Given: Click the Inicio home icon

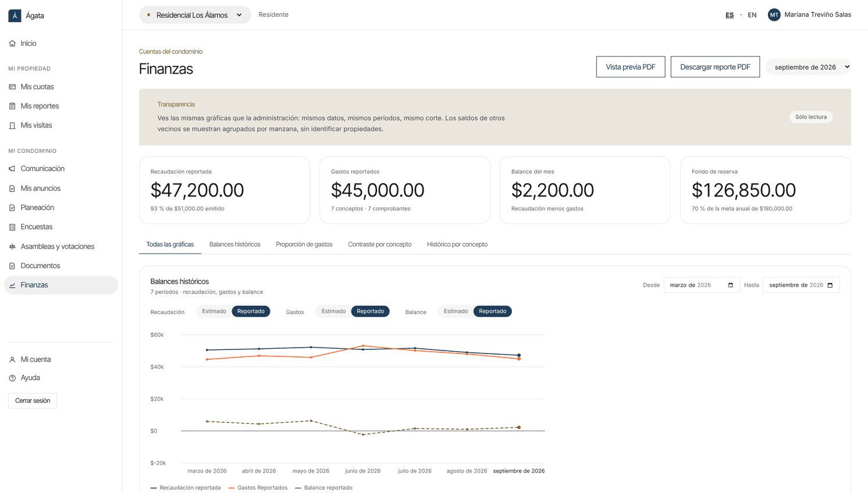Looking at the screenshot, I should pos(12,44).
